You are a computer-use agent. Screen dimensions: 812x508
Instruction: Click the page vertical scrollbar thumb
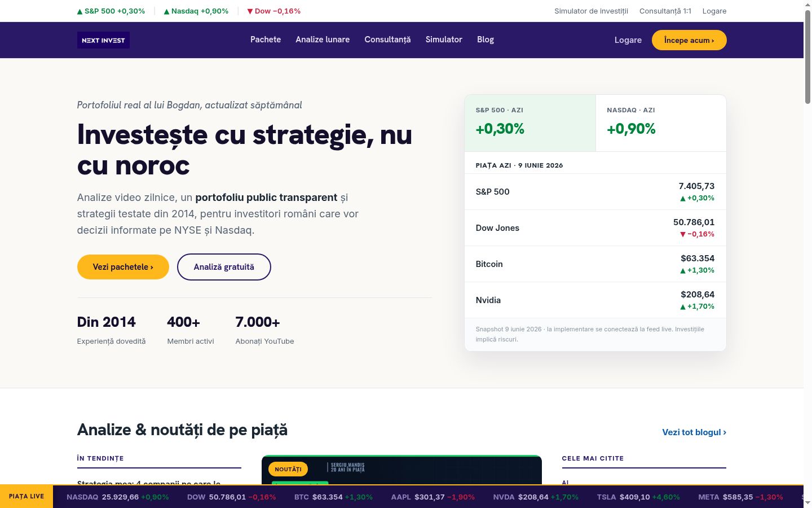(x=807, y=56)
